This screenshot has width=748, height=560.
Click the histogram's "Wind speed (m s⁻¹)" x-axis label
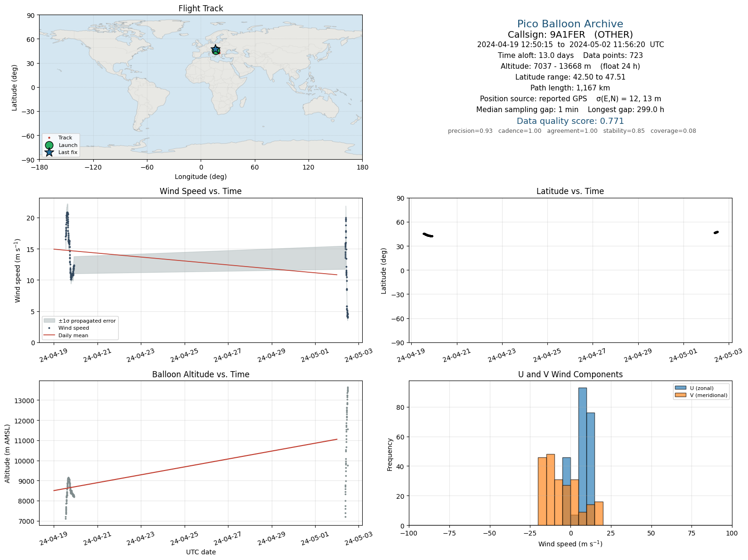[x=570, y=544]
